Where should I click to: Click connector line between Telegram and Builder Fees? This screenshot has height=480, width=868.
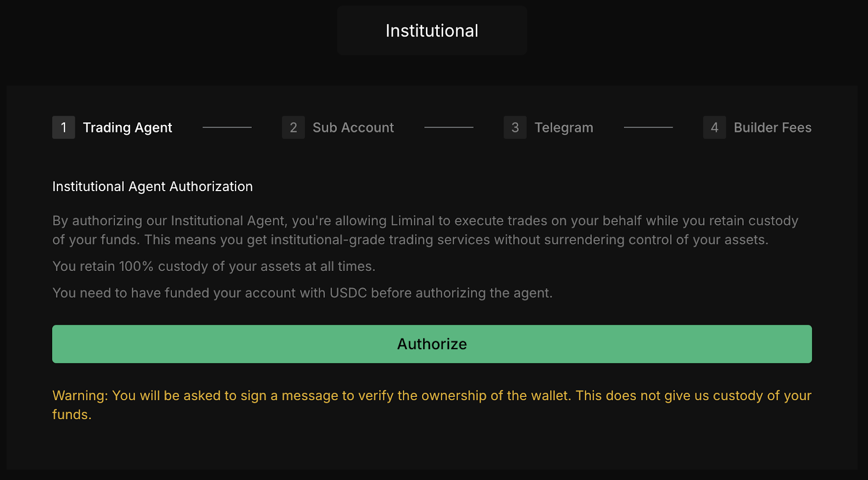(648, 128)
